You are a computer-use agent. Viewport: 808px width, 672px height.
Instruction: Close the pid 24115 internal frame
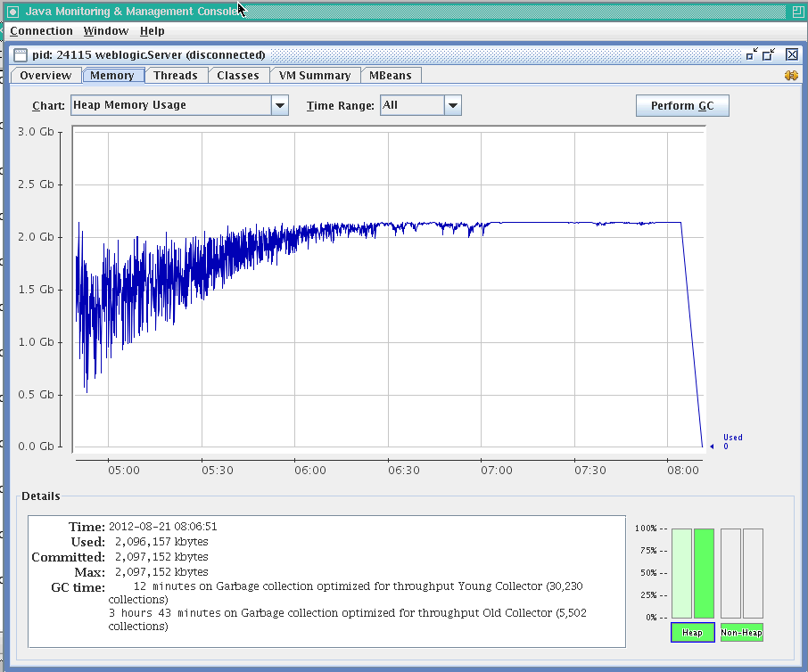(x=791, y=54)
